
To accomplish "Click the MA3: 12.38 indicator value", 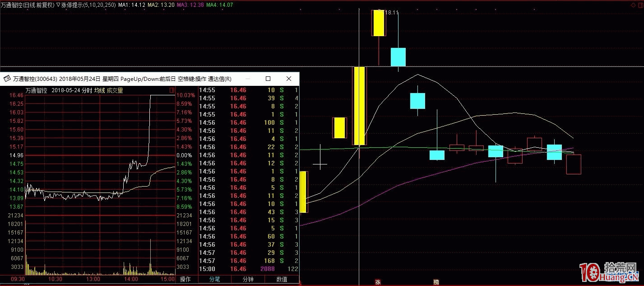I will 190,5.
